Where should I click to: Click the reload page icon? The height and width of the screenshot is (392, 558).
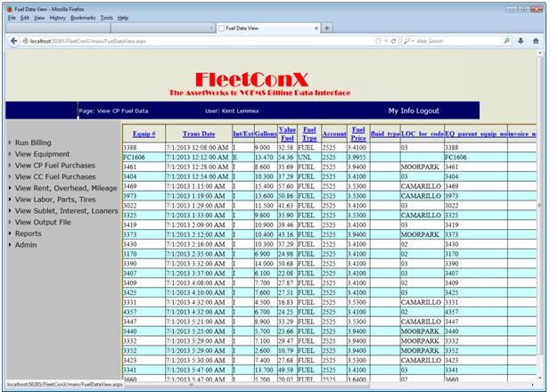394,41
